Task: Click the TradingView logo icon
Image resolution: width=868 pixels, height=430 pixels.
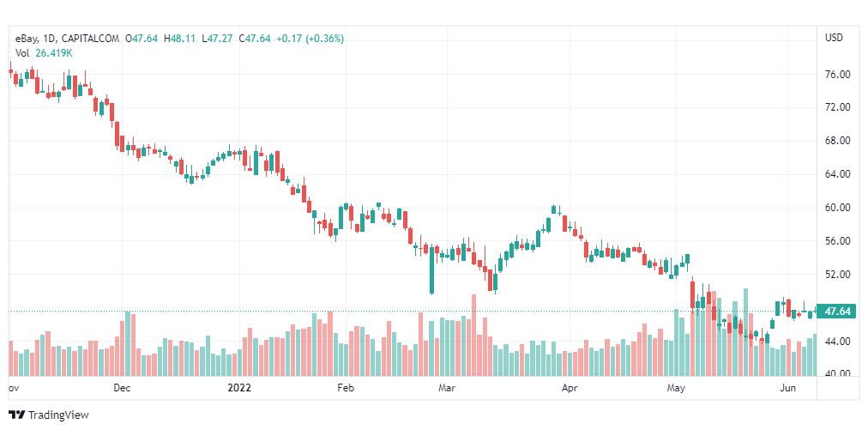Action: pyautogui.click(x=16, y=415)
